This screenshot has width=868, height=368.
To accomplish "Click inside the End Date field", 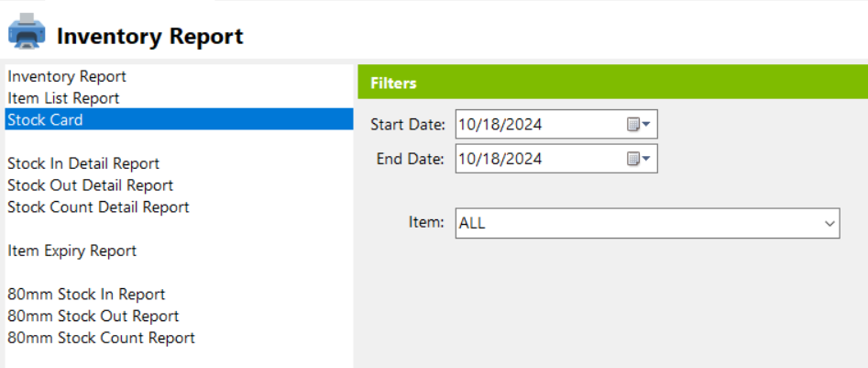I will (x=556, y=159).
